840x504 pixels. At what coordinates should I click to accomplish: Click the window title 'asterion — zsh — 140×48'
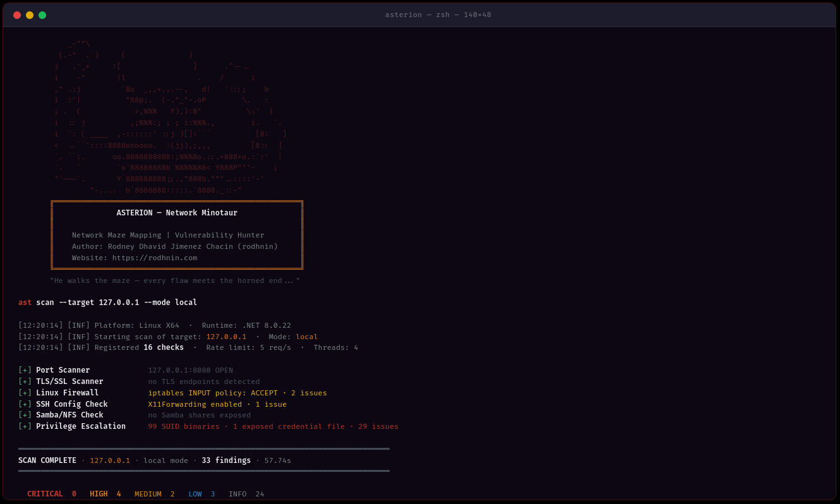coord(438,15)
